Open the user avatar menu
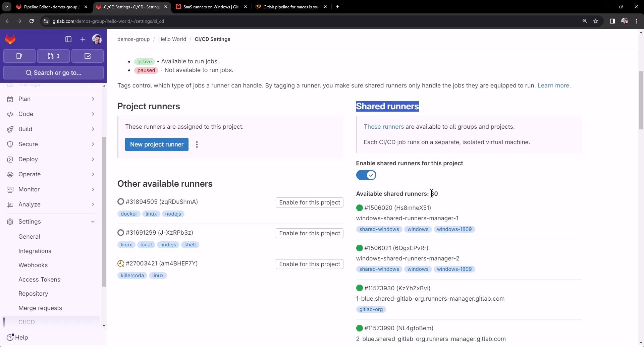 [97, 40]
